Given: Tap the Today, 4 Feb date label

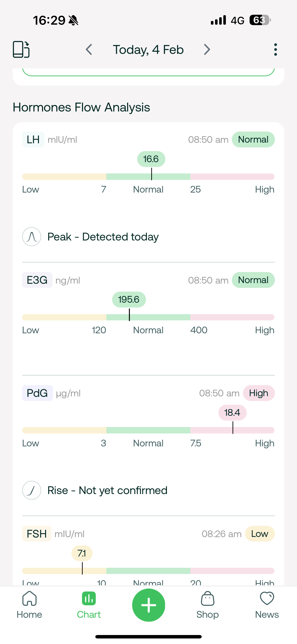Looking at the screenshot, I should 148,50.
